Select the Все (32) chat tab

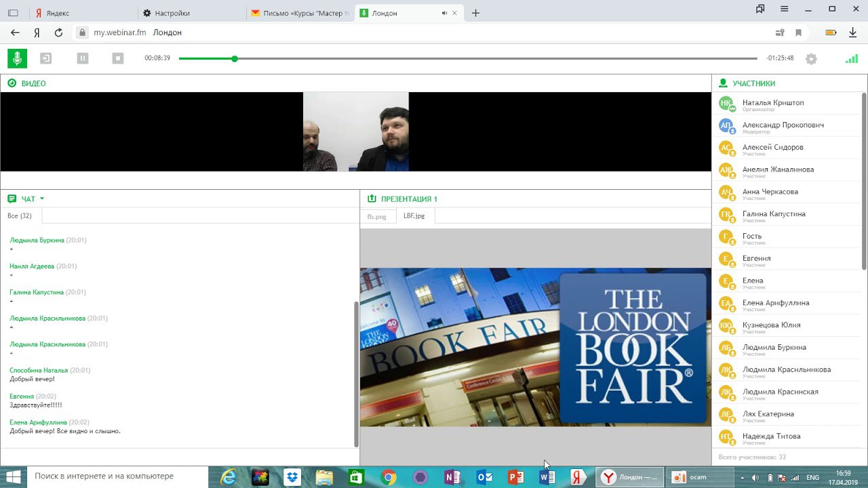pyautogui.click(x=20, y=216)
